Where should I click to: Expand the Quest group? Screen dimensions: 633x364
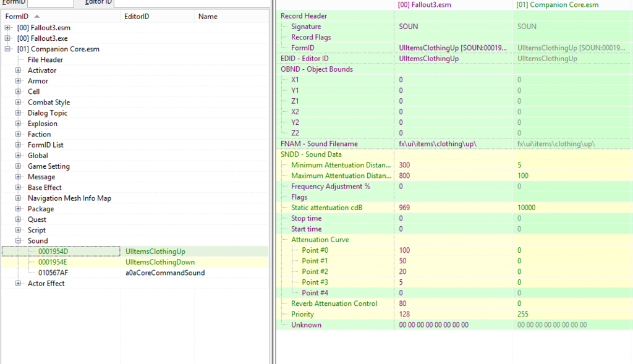click(18, 219)
